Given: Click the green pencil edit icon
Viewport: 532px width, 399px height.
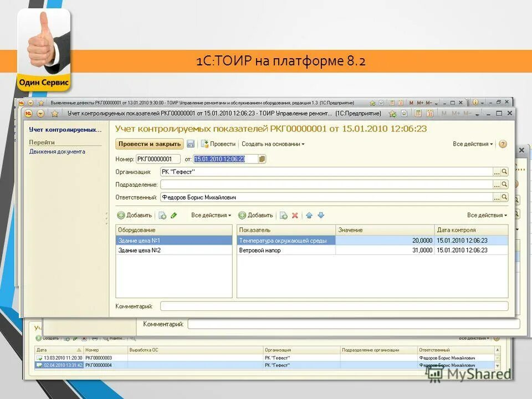Looking at the screenshot, I should tap(173, 215).
